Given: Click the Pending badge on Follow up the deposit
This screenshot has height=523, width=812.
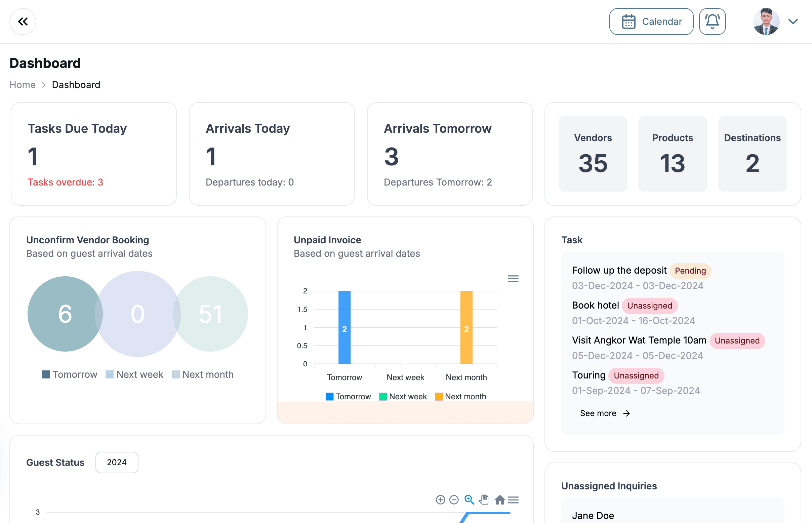Looking at the screenshot, I should [x=690, y=271].
